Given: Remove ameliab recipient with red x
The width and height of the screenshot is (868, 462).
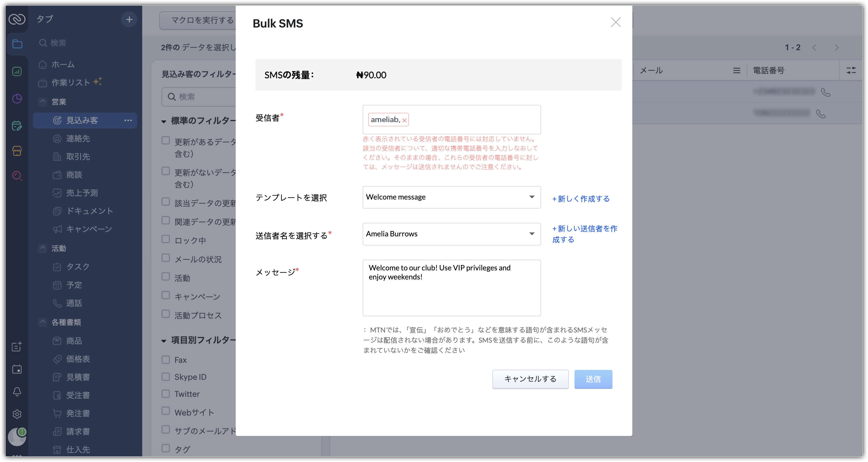Looking at the screenshot, I should click(404, 120).
